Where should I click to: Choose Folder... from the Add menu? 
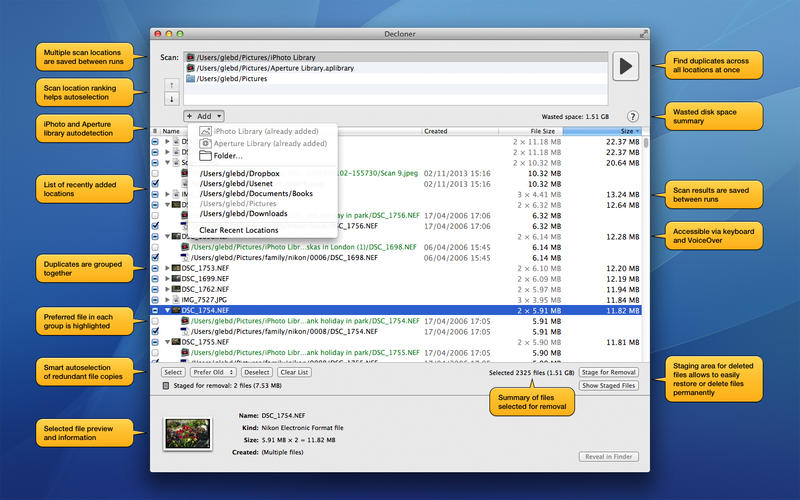pyautogui.click(x=227, y=156)
